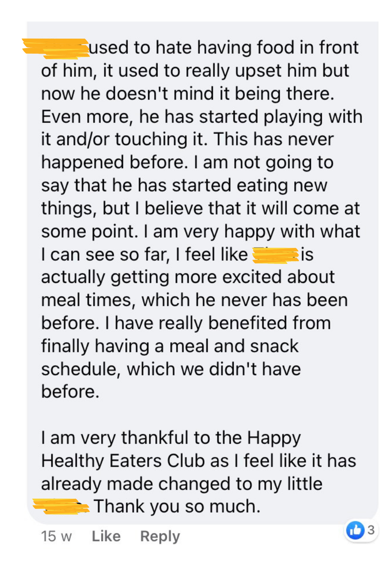Click the sentence 'This has never happened before'
The width and height of the screenshot is (392, 578).
click(187, 151)
